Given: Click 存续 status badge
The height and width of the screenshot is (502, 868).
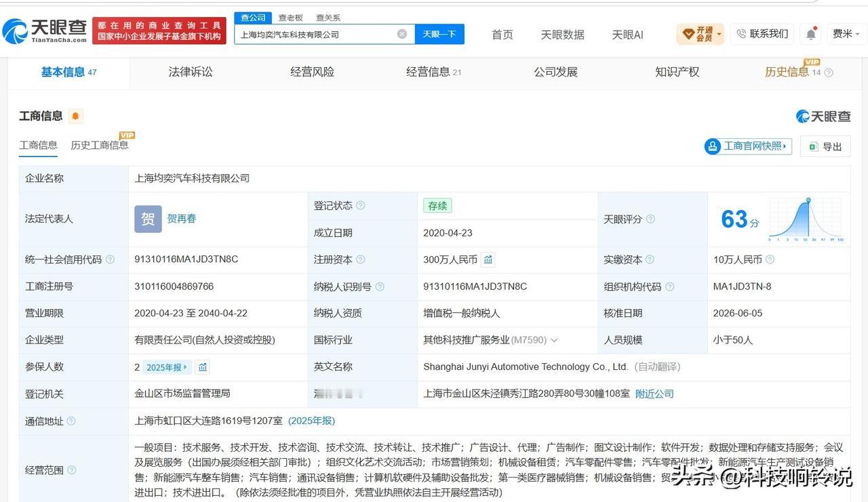Looking at the screenshot, I should pyautogui.click(x=437, y=205).
